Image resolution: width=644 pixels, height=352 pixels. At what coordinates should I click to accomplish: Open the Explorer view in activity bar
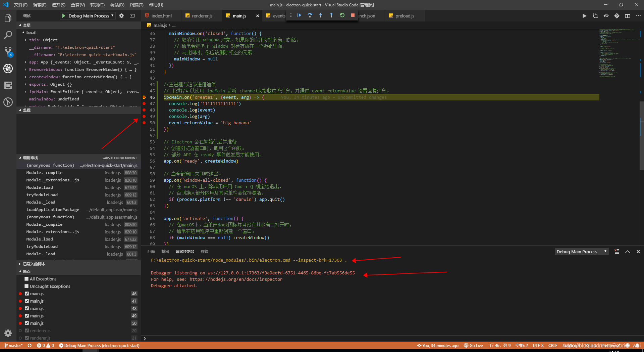tap(8, 18)
